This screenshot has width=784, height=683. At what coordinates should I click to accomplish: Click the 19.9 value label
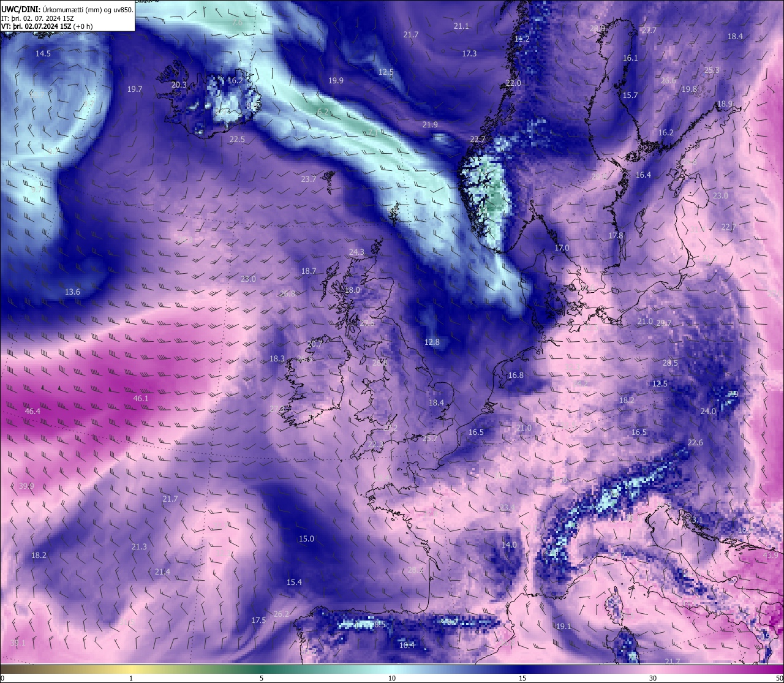click(x=336, y=80)
